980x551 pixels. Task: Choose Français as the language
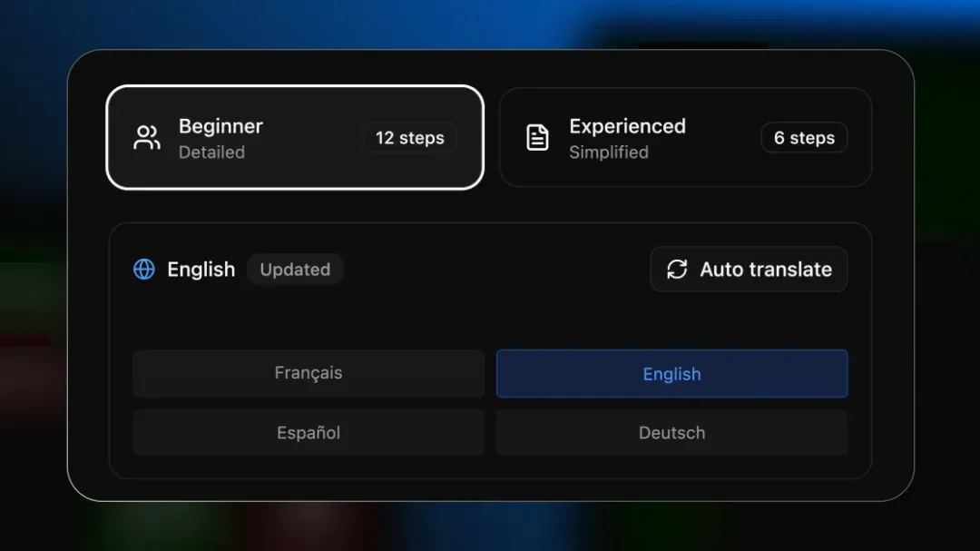coord(309,373)
